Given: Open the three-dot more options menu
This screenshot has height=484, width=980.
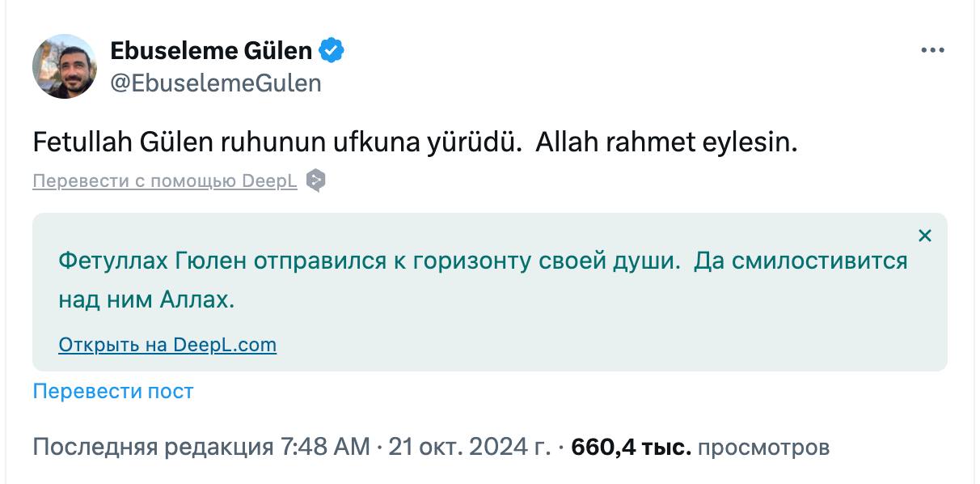Looking at the screenshot, I should click(932, 50).
